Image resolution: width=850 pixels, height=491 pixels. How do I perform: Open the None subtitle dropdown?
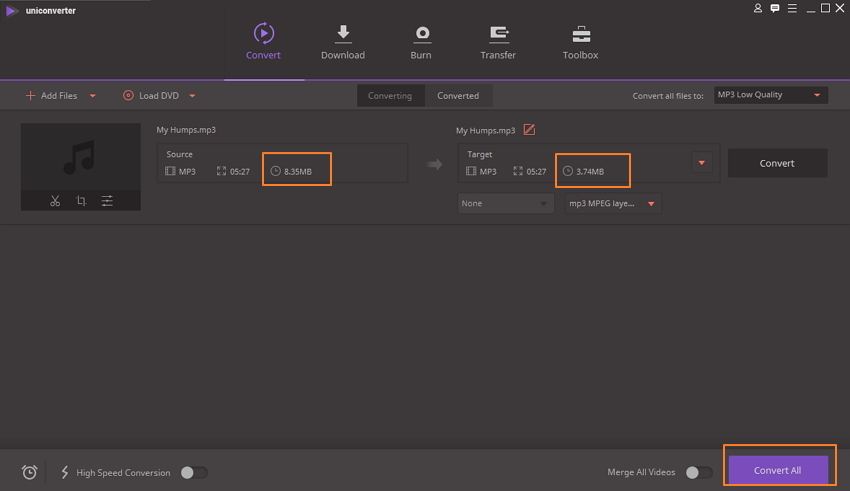tap(505, 203)
